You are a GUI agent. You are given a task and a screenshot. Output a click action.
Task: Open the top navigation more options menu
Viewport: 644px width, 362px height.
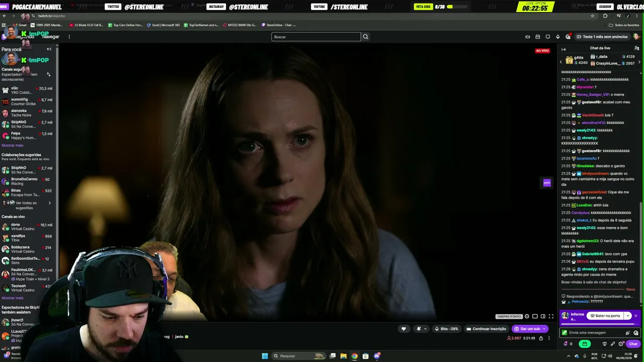(x=69, y=37)
